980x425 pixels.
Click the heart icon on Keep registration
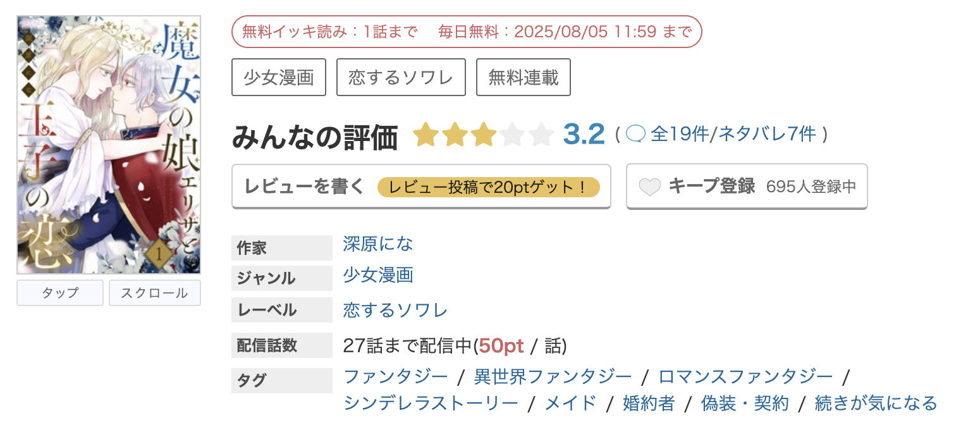click(x=650, y=187)
